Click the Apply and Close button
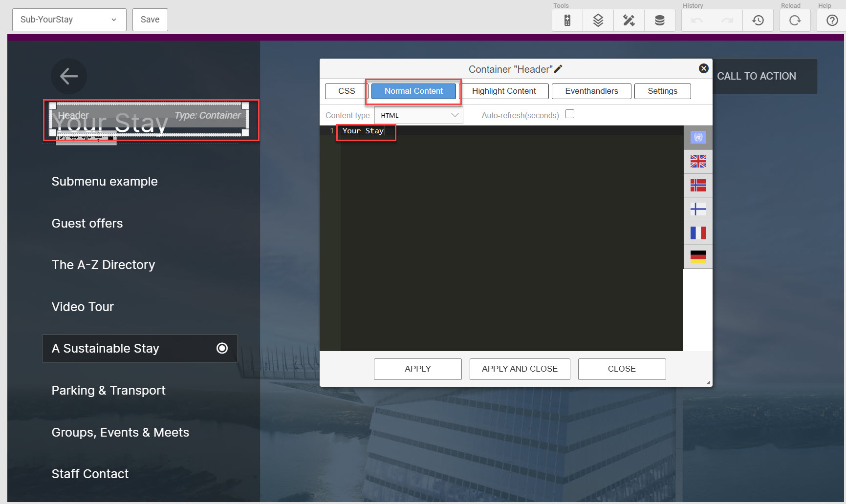This screenshot has width=846, height=504. (520, 369)
